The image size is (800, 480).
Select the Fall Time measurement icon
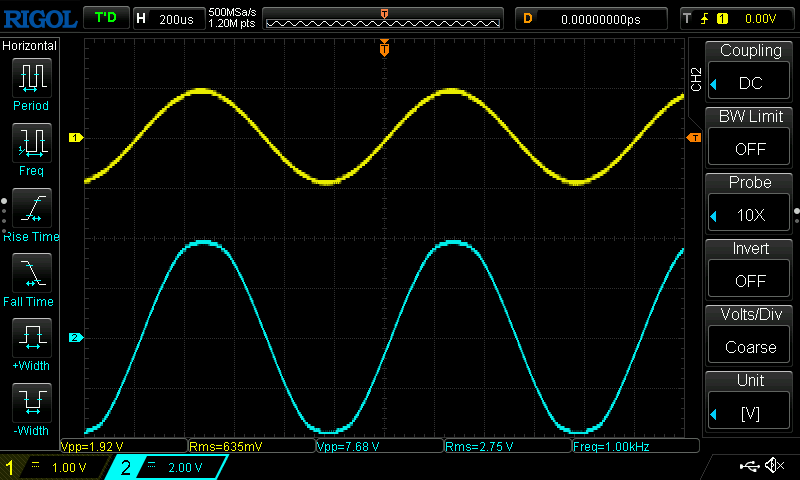coord(32,272)
